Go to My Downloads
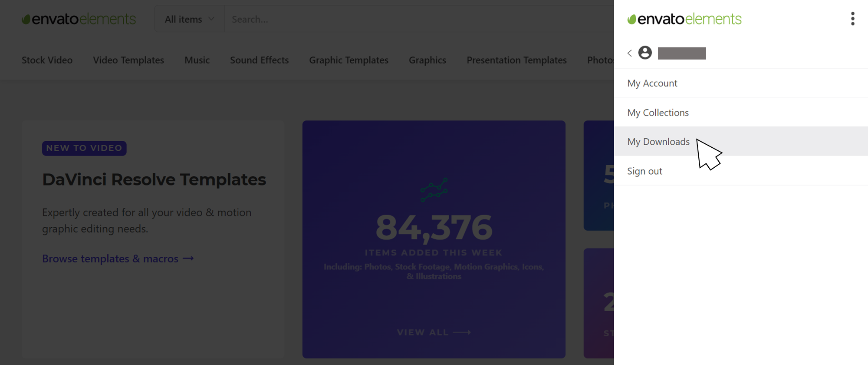 click(741, 142)
